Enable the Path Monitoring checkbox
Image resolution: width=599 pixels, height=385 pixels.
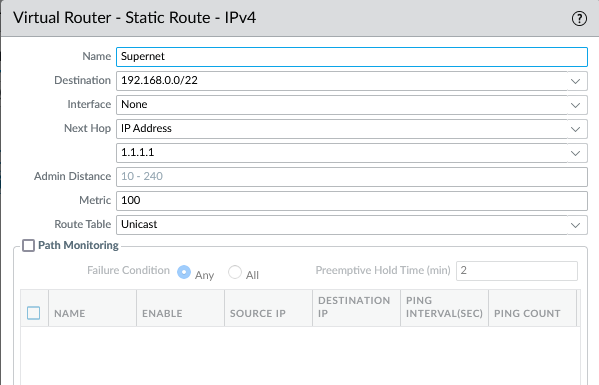(28, 245)
